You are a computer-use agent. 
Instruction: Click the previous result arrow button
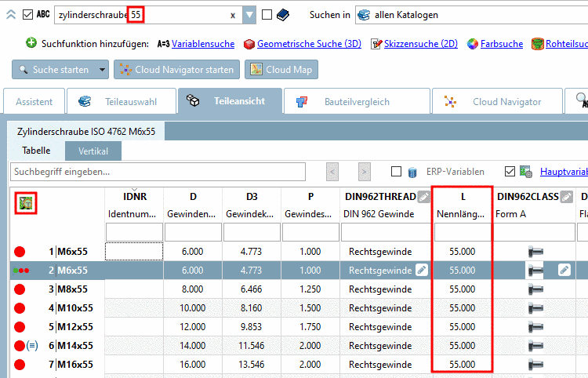[x=332, y=172]
